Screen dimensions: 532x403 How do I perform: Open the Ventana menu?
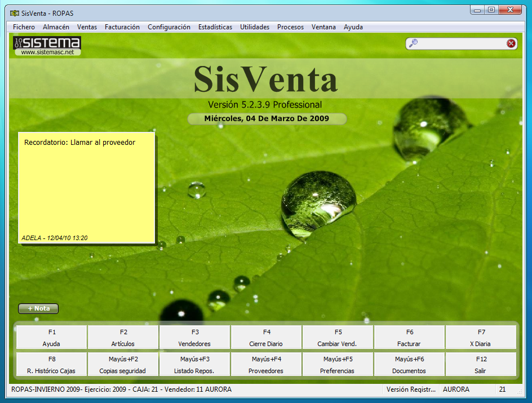coord(323,27)
